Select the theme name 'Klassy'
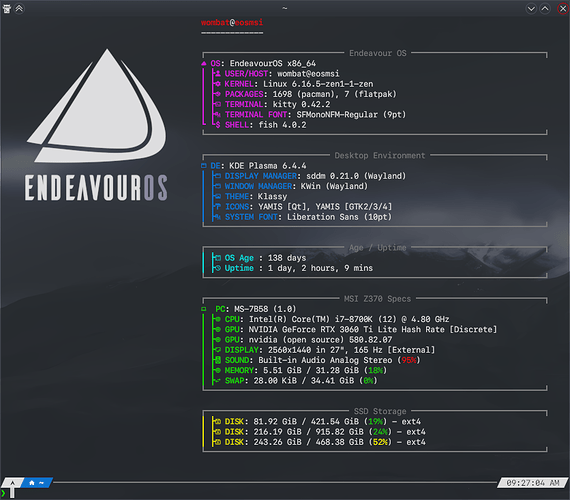Viewport: 570px width, 500px height. pyautogui.click(x=272, y=196)
